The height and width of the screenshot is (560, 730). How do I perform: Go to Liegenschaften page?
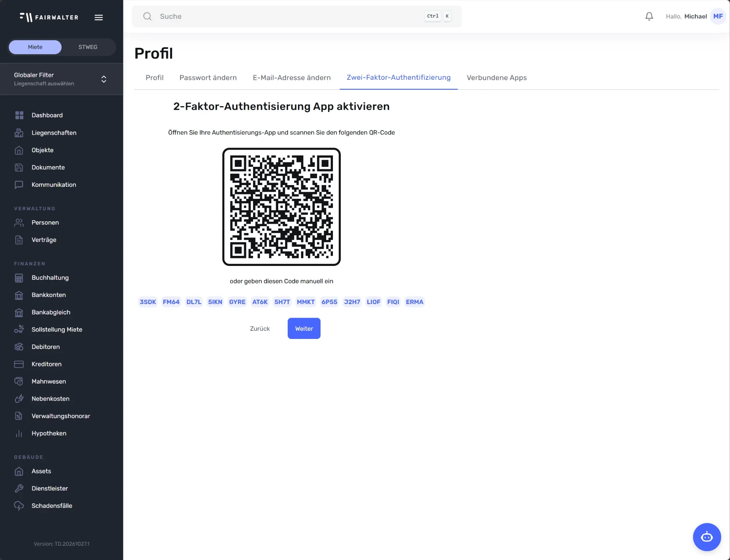click(54, 133)
